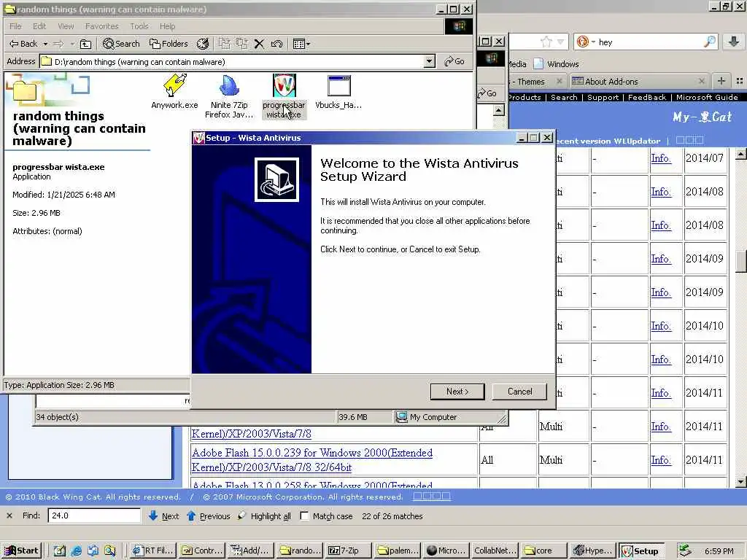Image resolution: width=747 pixels, height=560 pixels.
Task: Open search engine selector dropdown
Action: (585, 42)
